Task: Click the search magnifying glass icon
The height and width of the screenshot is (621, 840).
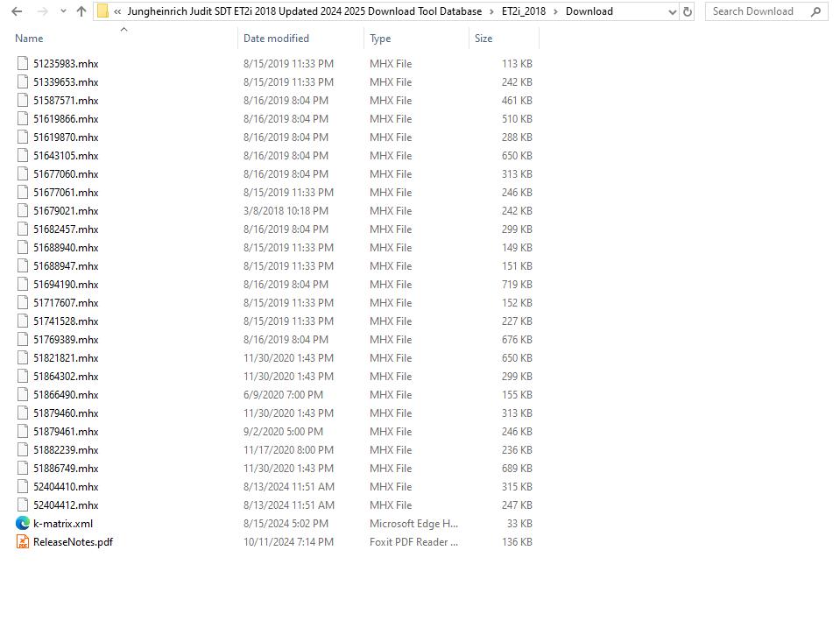Action: click(815, 11)
